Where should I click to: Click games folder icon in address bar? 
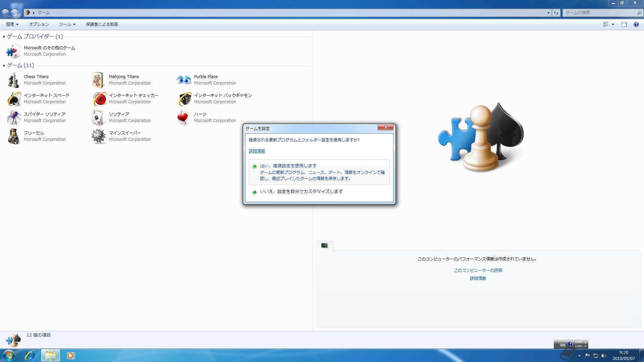pyautogui.click(x=28, y=13)
